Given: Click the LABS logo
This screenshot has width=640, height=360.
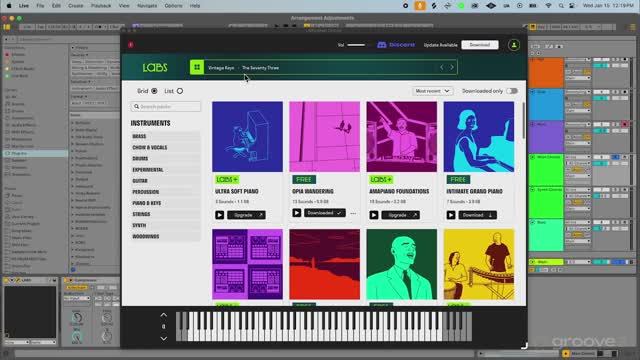Looking at the screenshot, I should pyautogui.click(x=155, y=68).
